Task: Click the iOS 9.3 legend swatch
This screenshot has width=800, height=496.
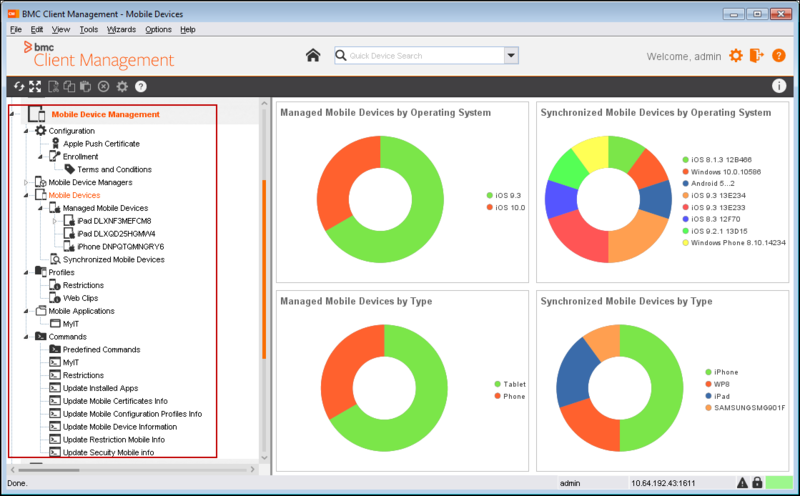Action: pos(490,195)
